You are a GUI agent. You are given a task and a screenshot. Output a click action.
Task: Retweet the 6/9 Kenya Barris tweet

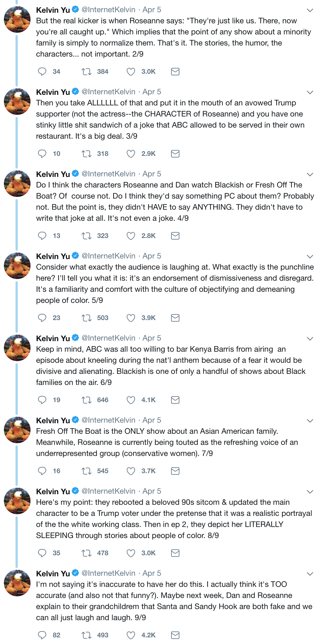click(87, 400)
